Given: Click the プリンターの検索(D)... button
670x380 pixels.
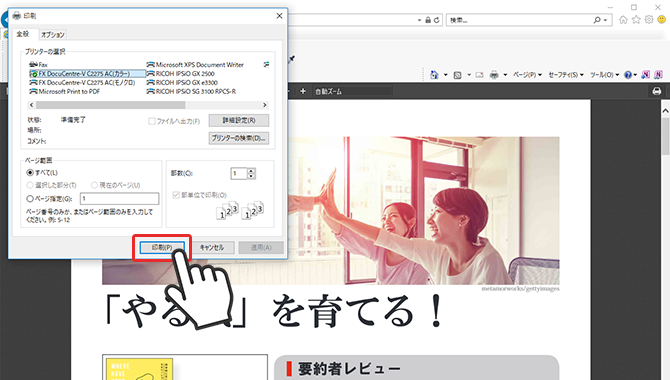Looking at the screenshot, I should click(x=239, y=138).
